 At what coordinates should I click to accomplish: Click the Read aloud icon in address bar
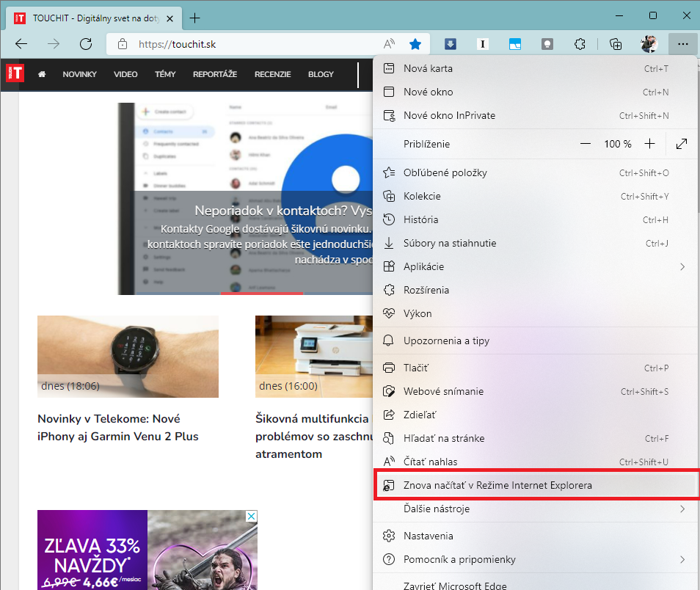tap(390, 44)
